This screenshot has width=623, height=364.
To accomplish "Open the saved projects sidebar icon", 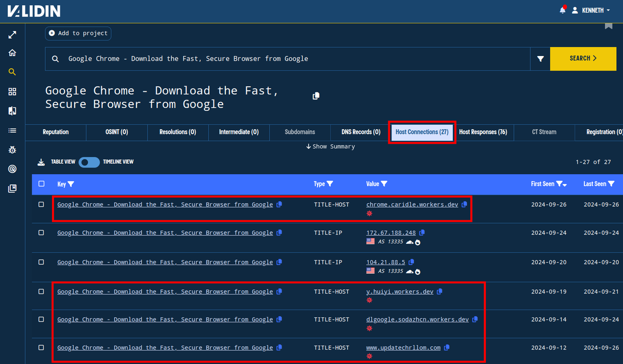I will (x=12, y=188).
